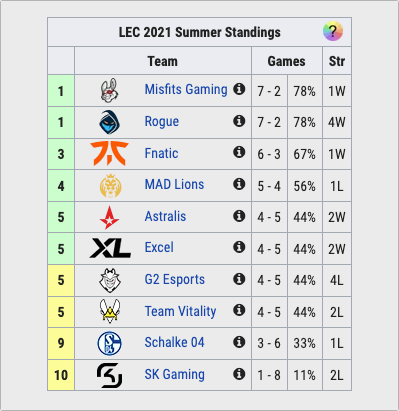Screen dimensions: 399x411
Task: Click the SK Gaming link
Action: 175,374
